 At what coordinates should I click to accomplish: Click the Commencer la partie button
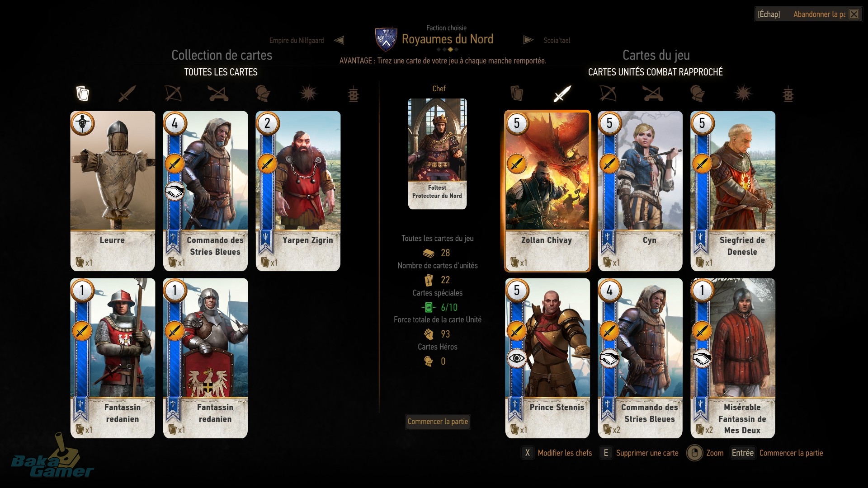pyautogui.click(x=438, y=422)
